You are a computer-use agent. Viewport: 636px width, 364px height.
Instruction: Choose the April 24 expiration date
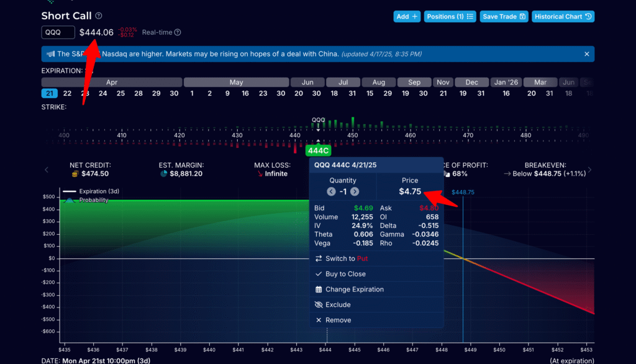click(x=103, y=93)
